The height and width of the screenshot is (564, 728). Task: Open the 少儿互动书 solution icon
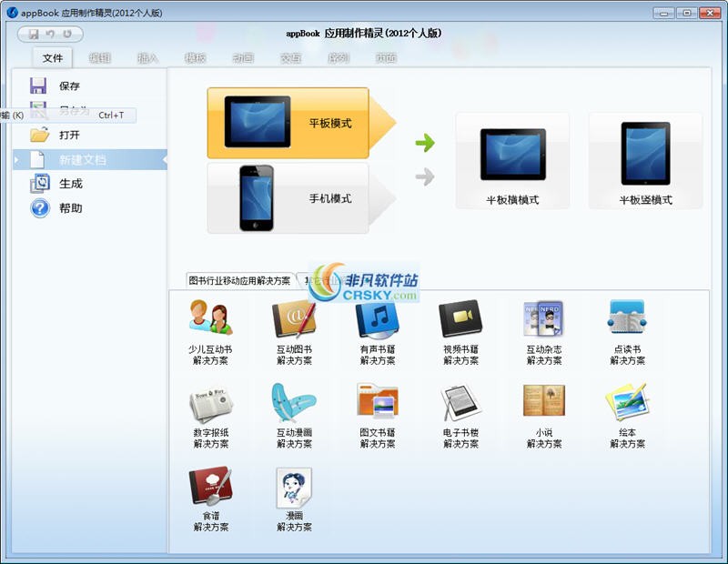point(210,332)
